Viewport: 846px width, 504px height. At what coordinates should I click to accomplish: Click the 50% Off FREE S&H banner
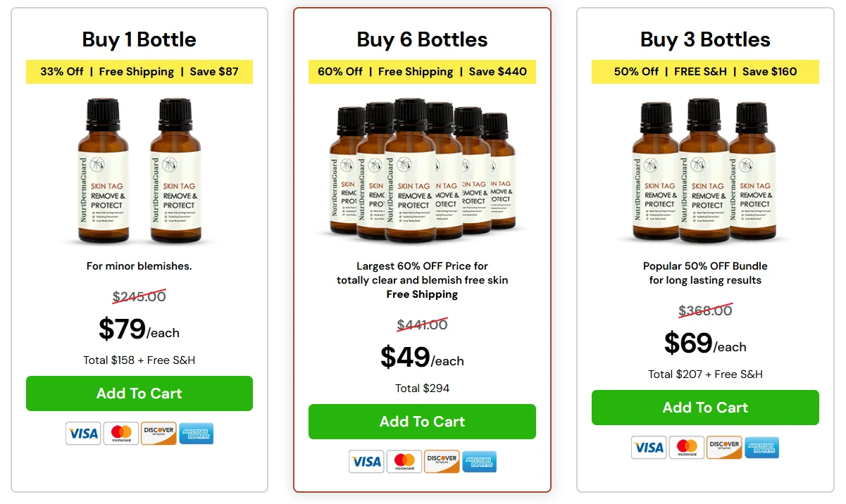704,72
